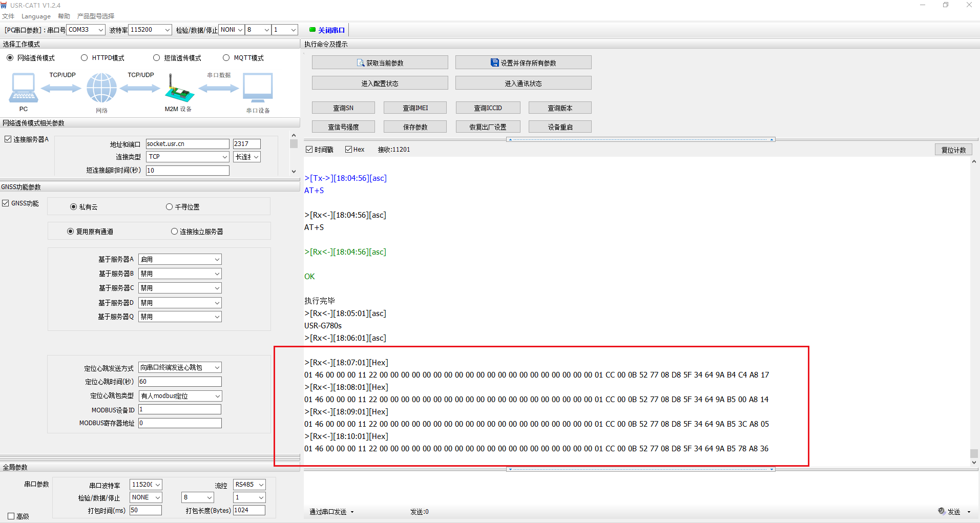980x523 pixels.
Task: Open the 串口号 COM33 dropdown
Action: [x=100, y=30]
